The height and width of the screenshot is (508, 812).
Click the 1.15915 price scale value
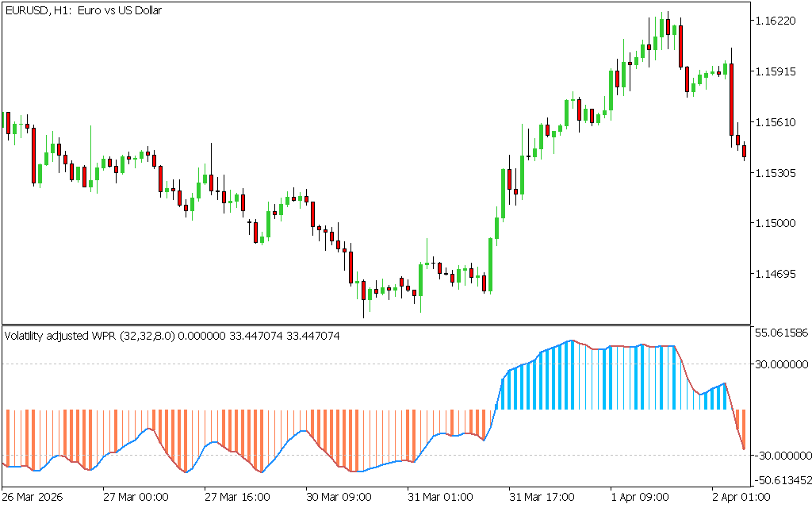click(x=781, y=71)
